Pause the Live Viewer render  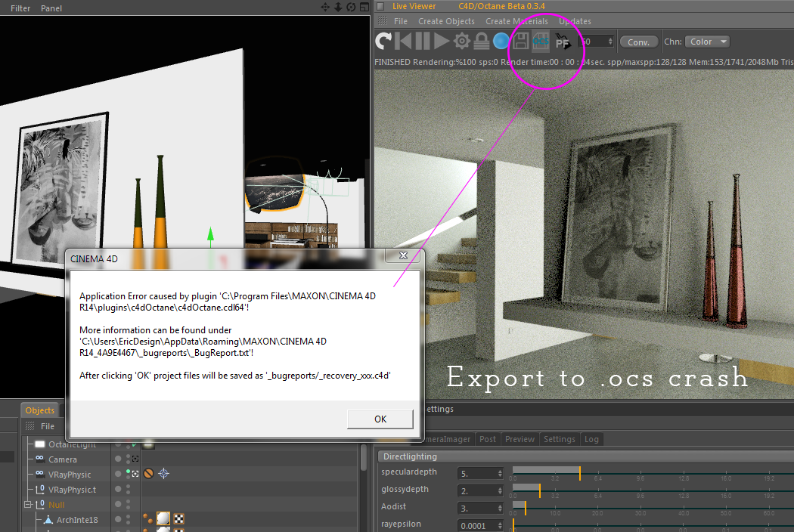click(422, 41)
